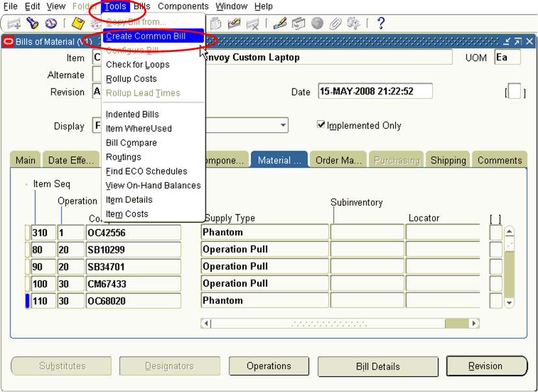This screenshot has height=392, width=538.
Task: Click the Edit Field pencil icon
Action: click(x=279, y=23)
